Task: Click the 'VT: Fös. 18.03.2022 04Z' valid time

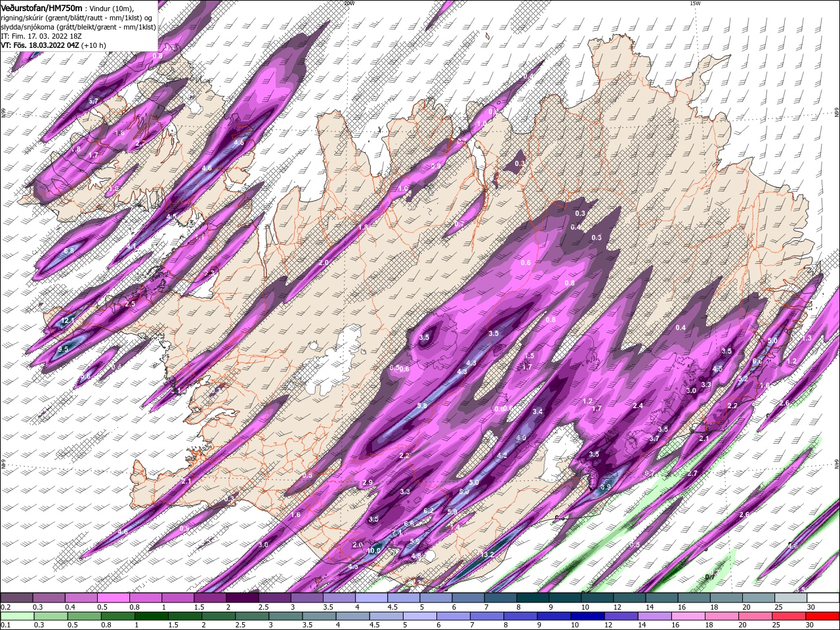Action: [40, 45]
